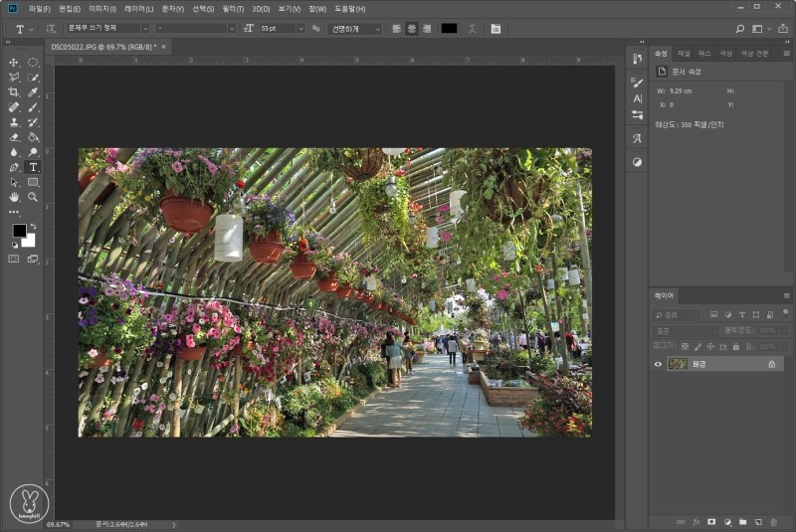
Task: Click the 배경 layer thumbnail
Action: (x=678, y=364)
